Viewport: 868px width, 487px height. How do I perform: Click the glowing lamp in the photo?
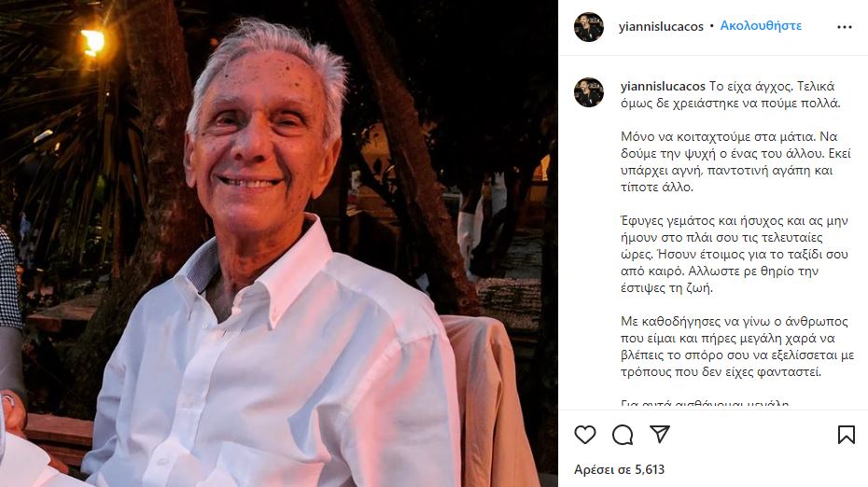click(x=93, y=42)
